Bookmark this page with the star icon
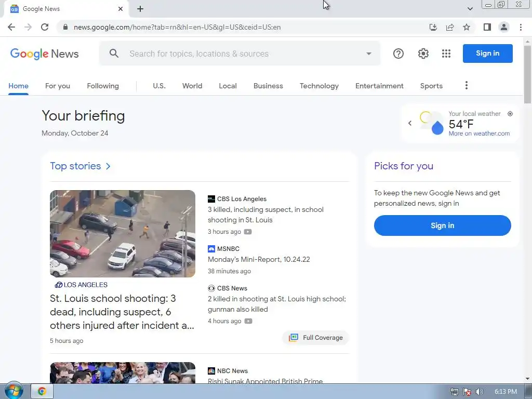The width and height of the screenshot is (532, 399). click(467, 27)
